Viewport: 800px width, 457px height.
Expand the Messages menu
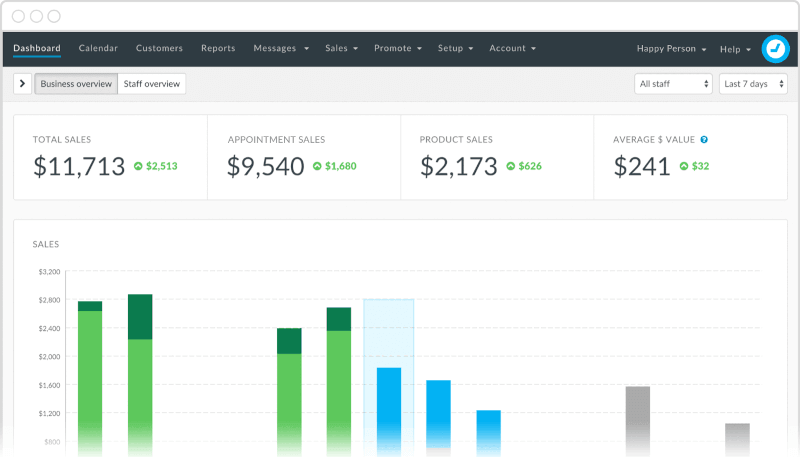pos(280,48)
